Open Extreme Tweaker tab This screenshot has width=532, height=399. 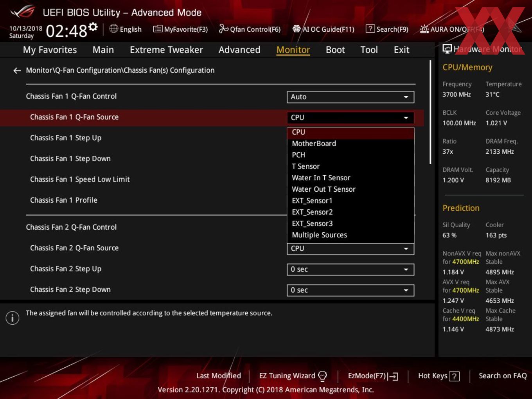(166, 50)
